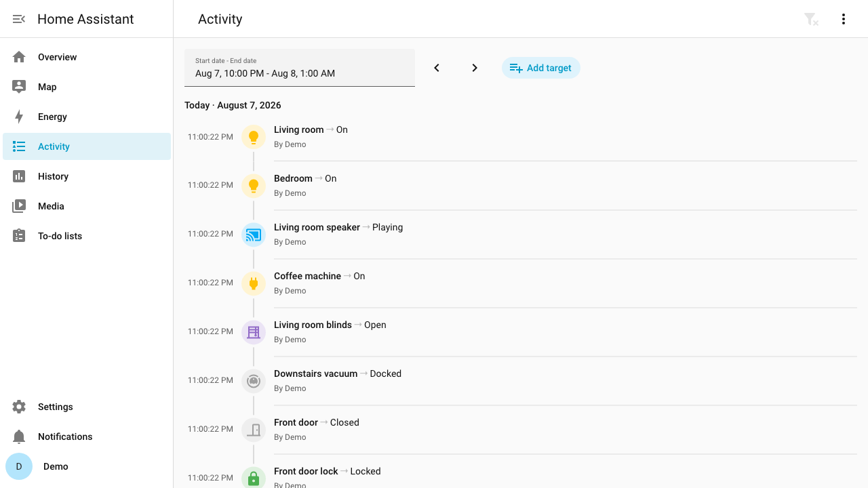868x488 pixels.
Task: Select the Media play icon
Action: [19, 206]
